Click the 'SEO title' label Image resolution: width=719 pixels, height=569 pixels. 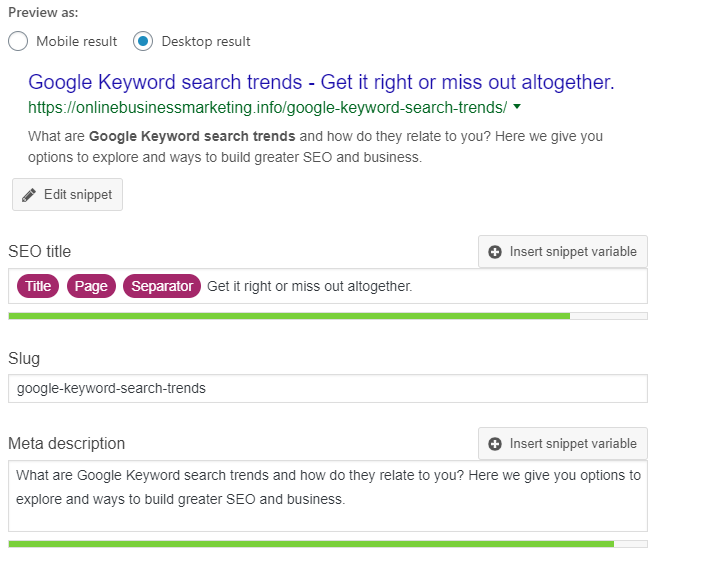(x=39, y=252)
